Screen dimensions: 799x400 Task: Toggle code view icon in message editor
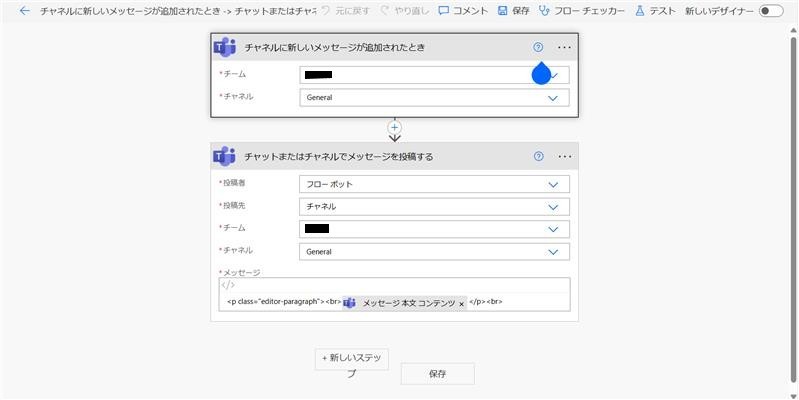(228, 285)
